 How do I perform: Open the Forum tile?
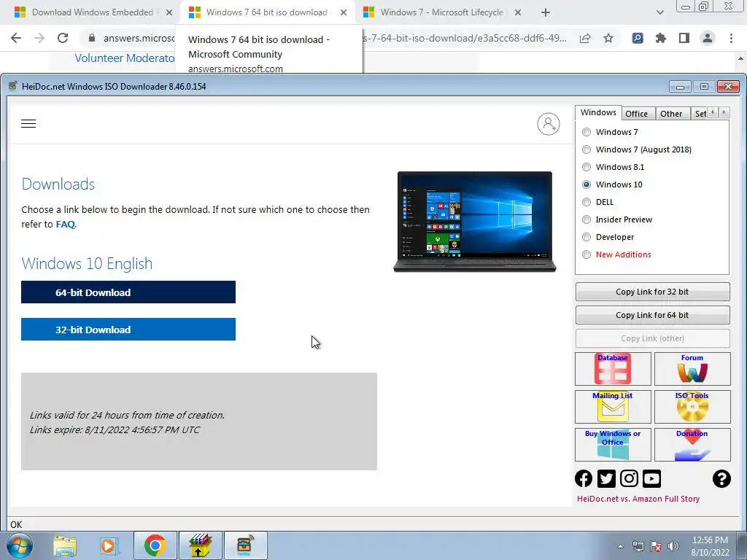point(692,369)
